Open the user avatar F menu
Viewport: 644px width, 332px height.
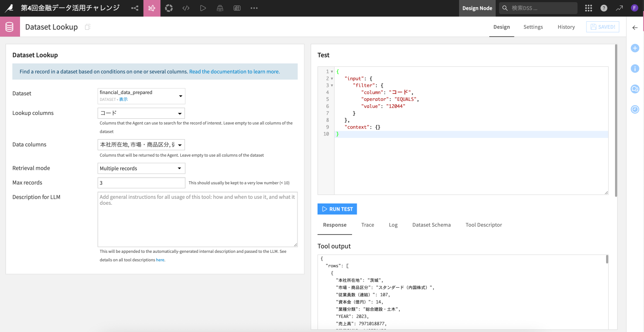[635, 8]
